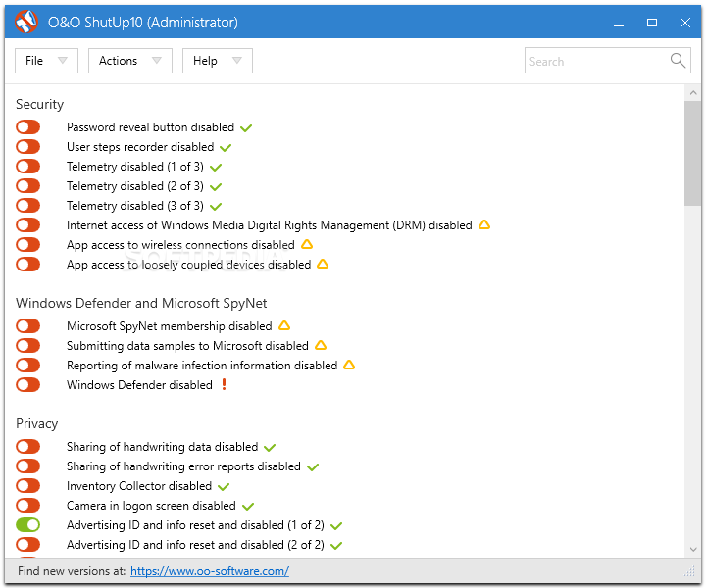Open the oo-software.com link
Image resolution: width=706 pixels, height=588 pixels.
(210, 571)
